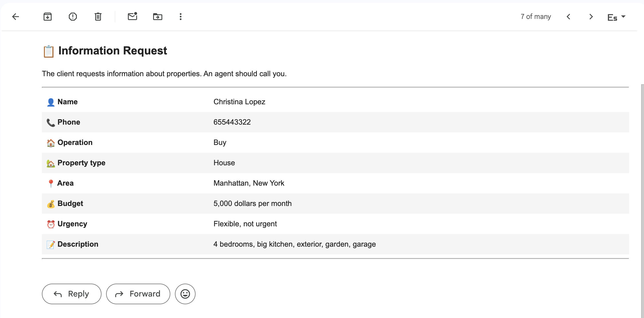The width and height of the screenshot is (644, 318).
Task: Open the Move to folder icon
Action: 158,17
